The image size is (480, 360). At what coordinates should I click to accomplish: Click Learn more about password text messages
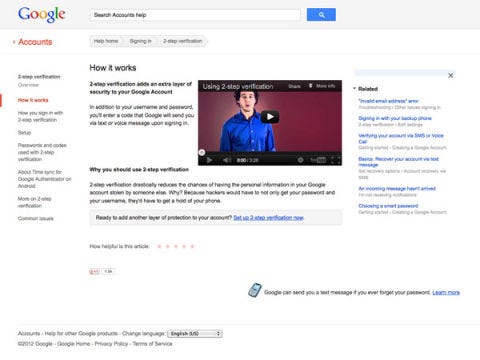[446, 293]
